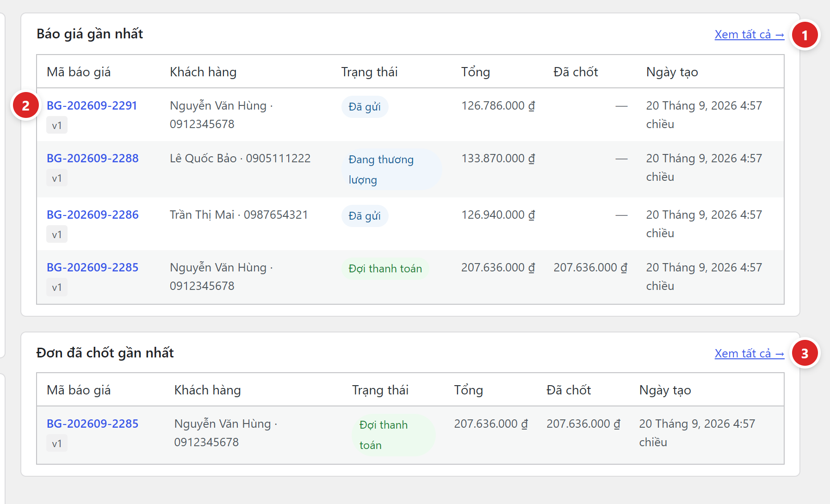
Task: Click red annotation marker number 3
Action: (x=805, y=354)
